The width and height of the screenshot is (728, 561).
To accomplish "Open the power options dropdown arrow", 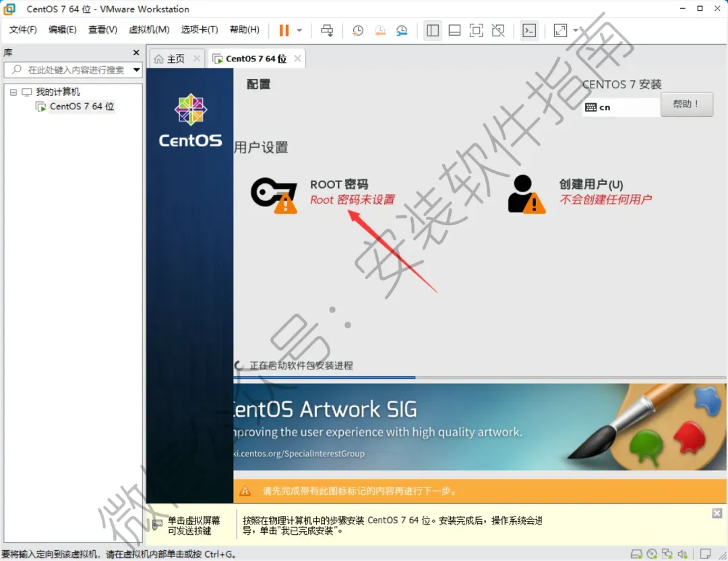I will point(299,30).
